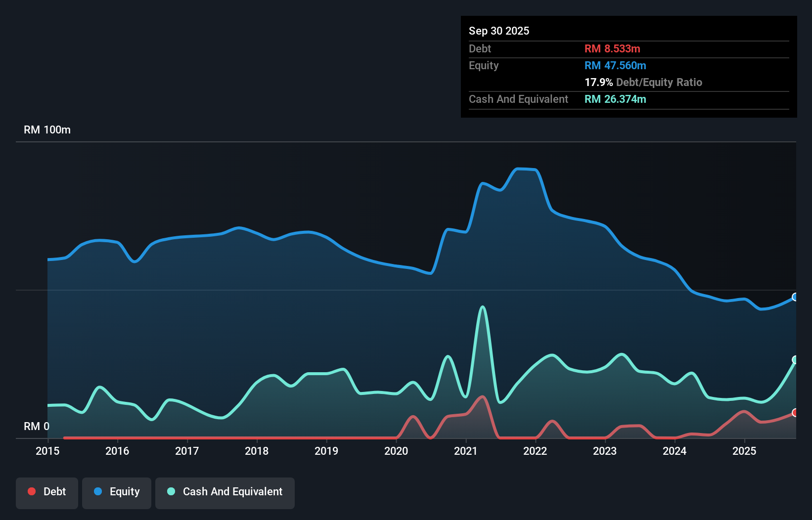812x520 pixels.
Task: Open the Equity row in the tooltip panel
Action: tap(484, 65)
